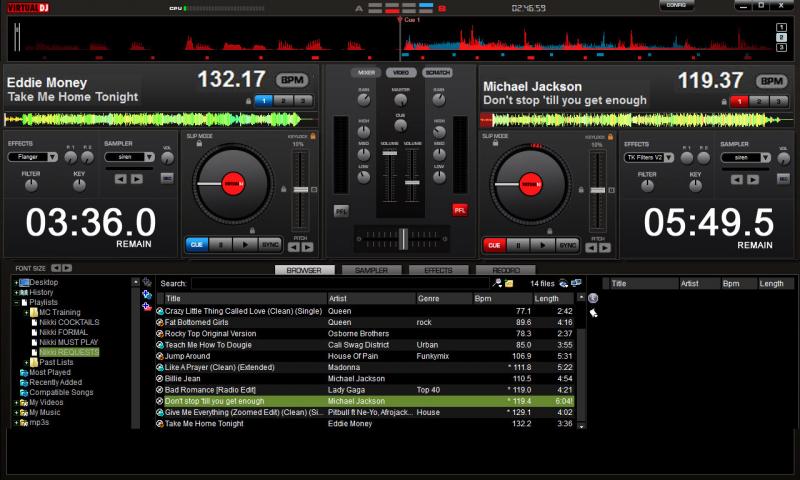Click yellow folder icon beside search

pyautogui.click(x=509, y=283)
